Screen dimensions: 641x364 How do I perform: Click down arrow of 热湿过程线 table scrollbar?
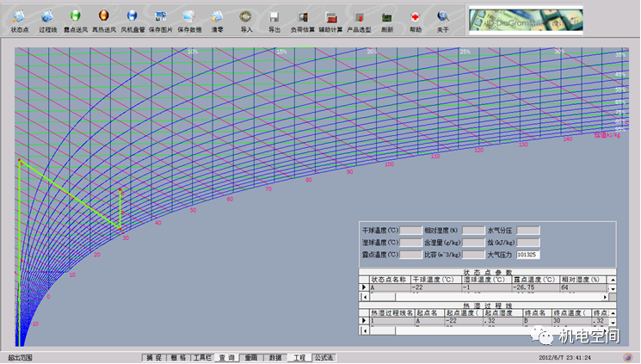pos(613,323)
